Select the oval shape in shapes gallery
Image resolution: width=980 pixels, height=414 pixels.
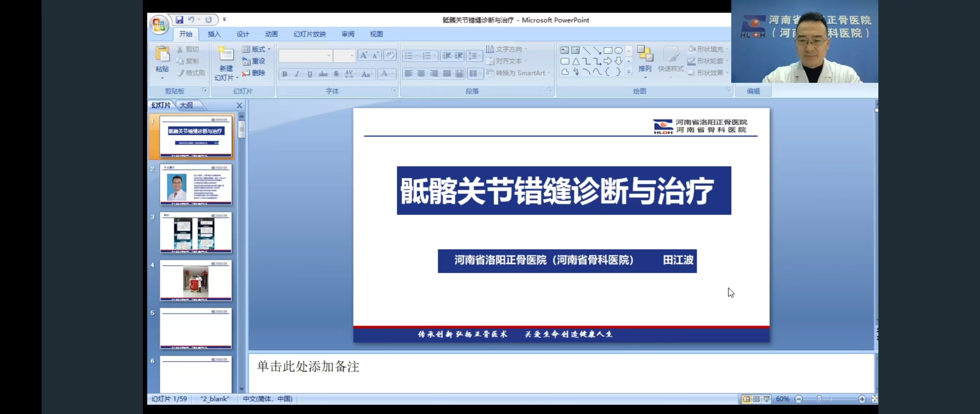[x=618, y=50]
